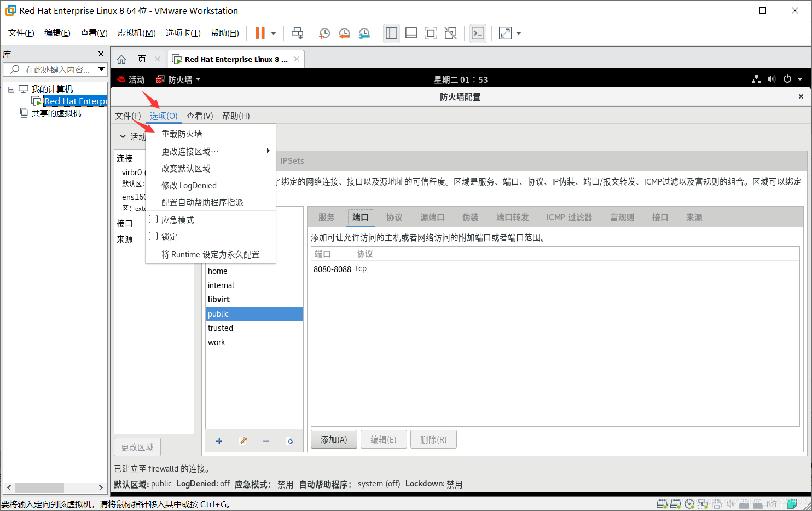Open VMware 编辑(E) menu
This screenshot has width=812, height=511.
57,33
